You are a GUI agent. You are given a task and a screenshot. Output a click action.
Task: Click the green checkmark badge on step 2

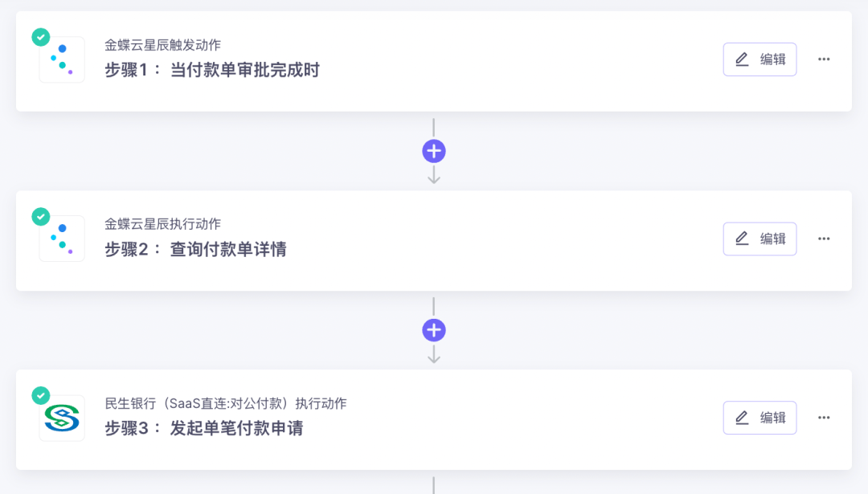click(40, 216)
